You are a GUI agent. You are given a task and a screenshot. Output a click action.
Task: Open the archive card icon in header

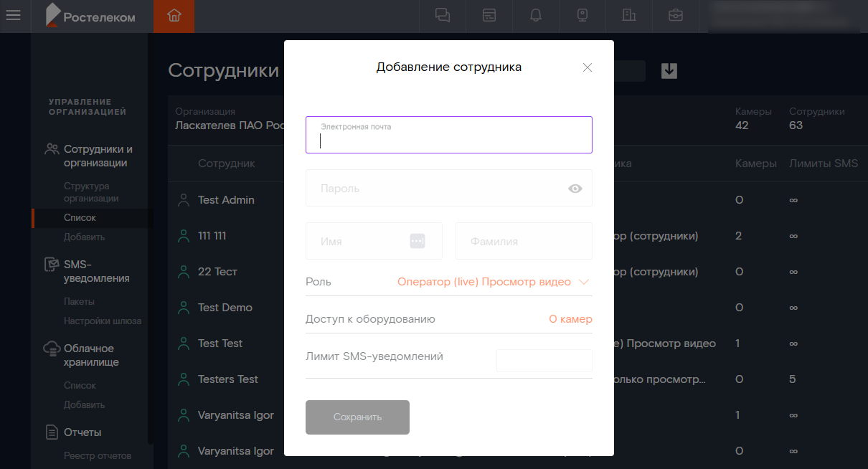pyautogui.click(x=489, y=16)
